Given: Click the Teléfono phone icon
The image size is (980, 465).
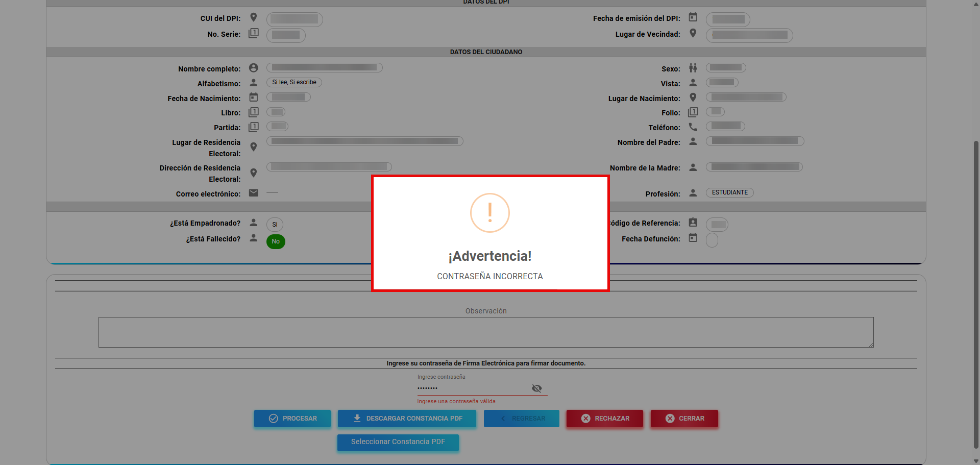Looking at the screenshot, I should pyautogui.click(x=693, y=127).
